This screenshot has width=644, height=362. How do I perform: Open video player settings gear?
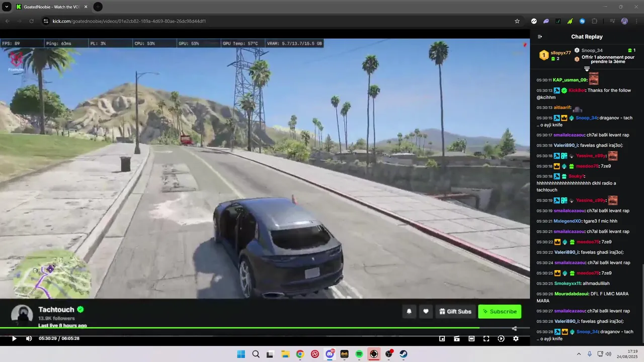pyautogui.click(x=516, y=339)
